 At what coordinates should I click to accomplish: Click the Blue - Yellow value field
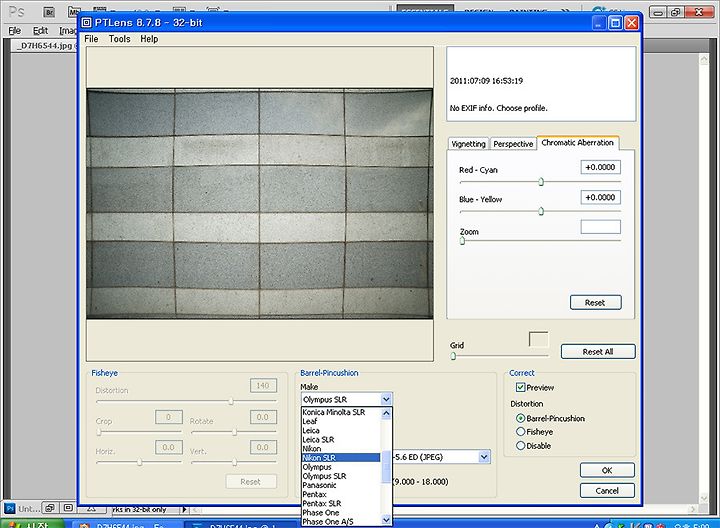point(601,197)
